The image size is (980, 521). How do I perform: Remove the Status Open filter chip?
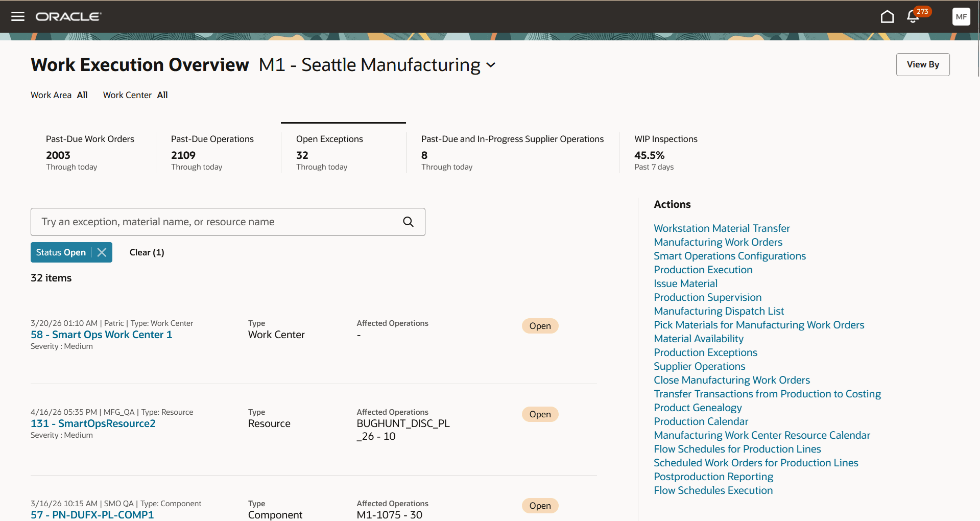coord(102,252)
